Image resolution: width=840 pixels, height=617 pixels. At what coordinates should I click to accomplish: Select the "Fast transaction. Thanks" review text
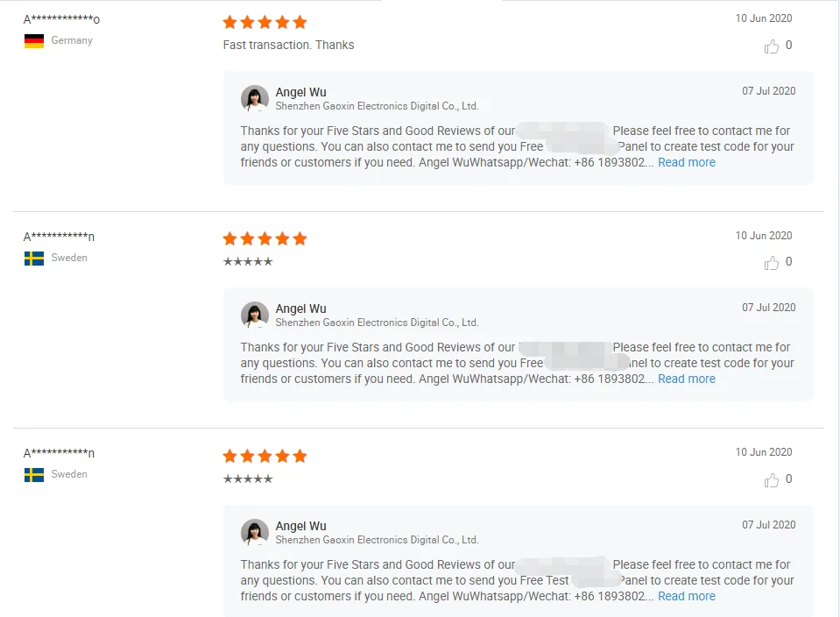[288, 45]
